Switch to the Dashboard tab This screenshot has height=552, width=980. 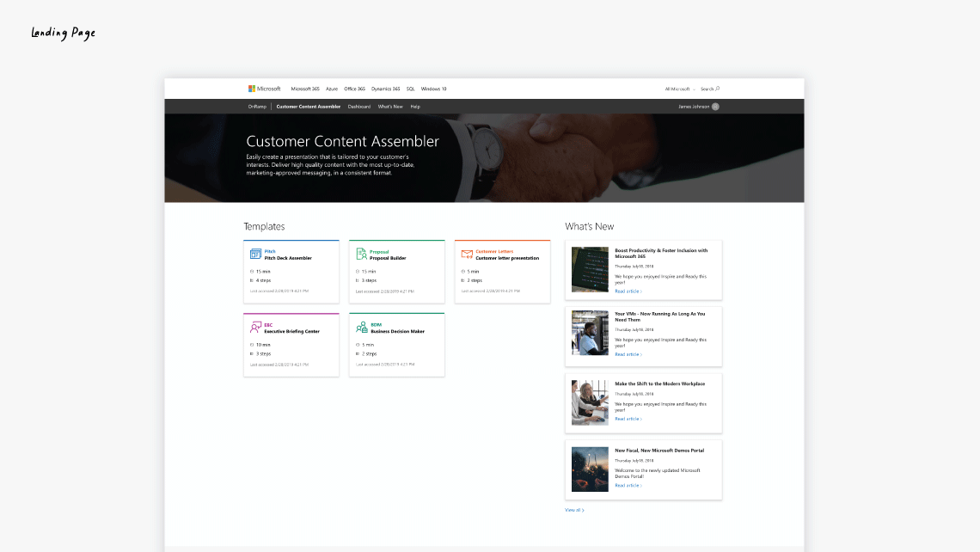(x=359, y=107)
